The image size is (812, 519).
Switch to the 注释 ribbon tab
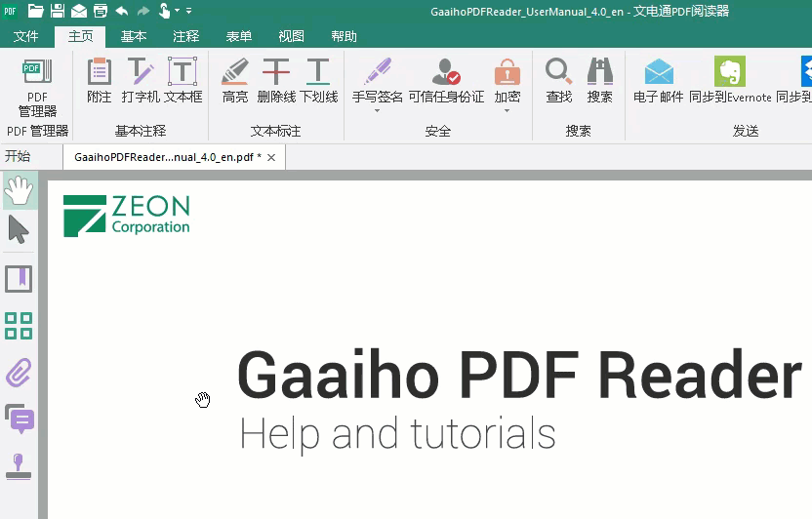coord(185,36)
